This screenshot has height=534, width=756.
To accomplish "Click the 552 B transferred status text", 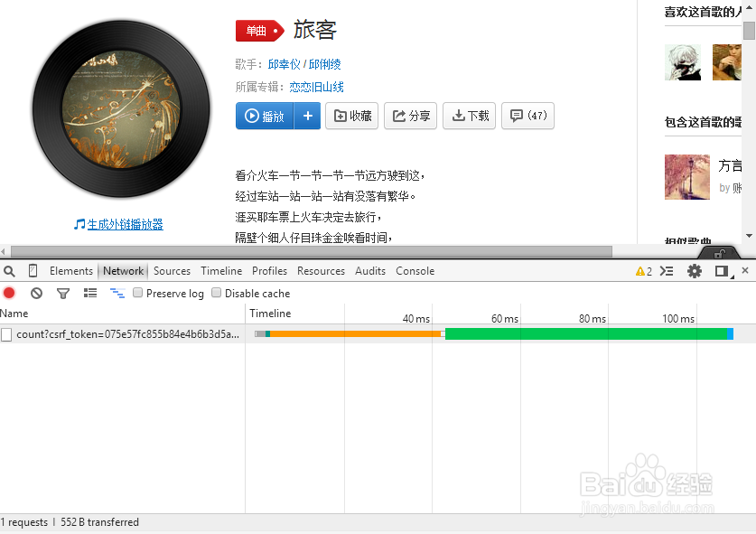I will 99,522.
